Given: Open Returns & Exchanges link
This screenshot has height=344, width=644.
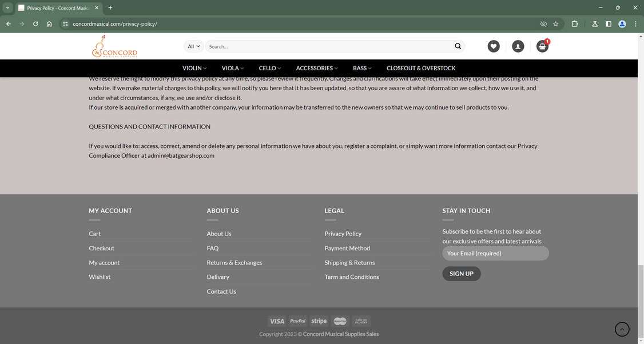Looking at the screenshot, I should 234,262.
